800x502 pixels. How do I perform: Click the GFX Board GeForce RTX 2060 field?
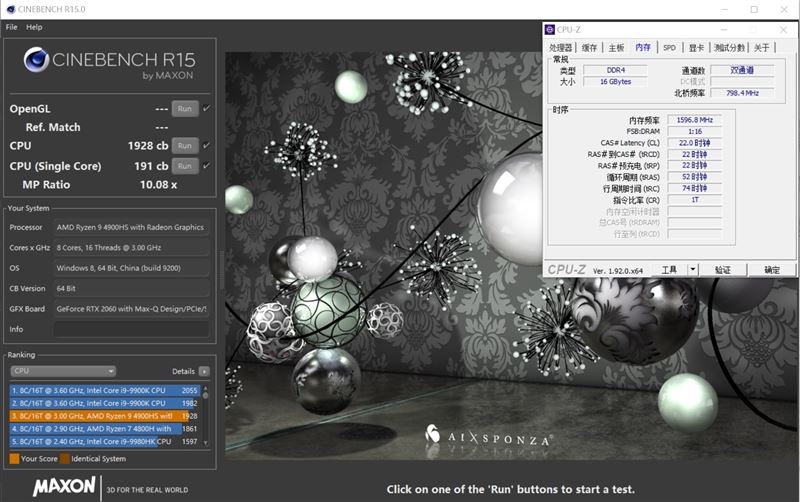coord(131,309)
